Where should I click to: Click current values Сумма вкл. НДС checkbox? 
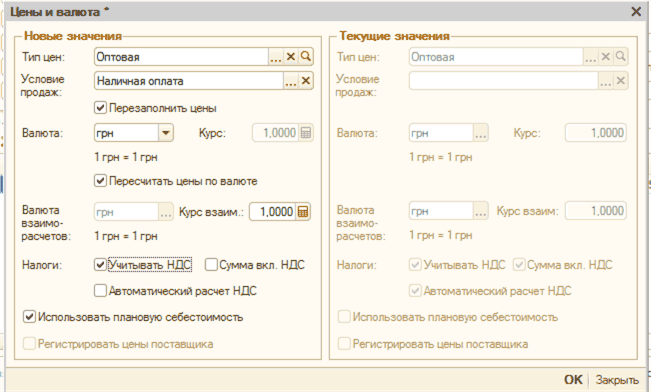[519, 265]
